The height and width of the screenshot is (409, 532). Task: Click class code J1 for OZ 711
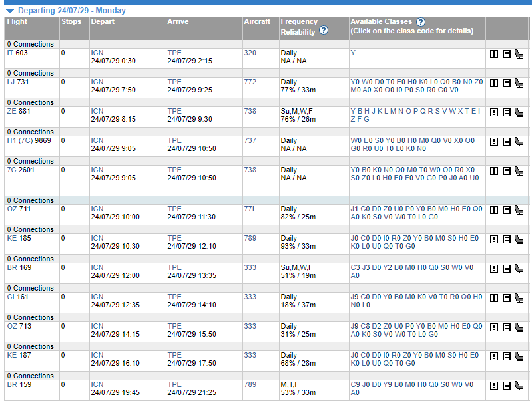coord(354,209)
